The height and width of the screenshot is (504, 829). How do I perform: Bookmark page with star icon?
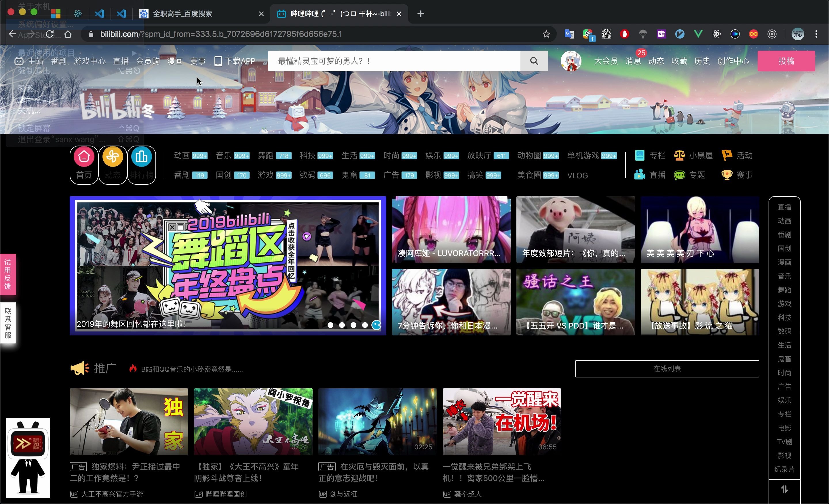(x=546, y=34)
